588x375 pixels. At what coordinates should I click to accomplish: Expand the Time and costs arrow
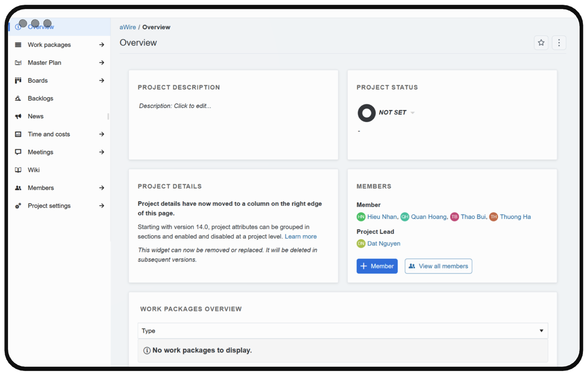coord(102,134)
